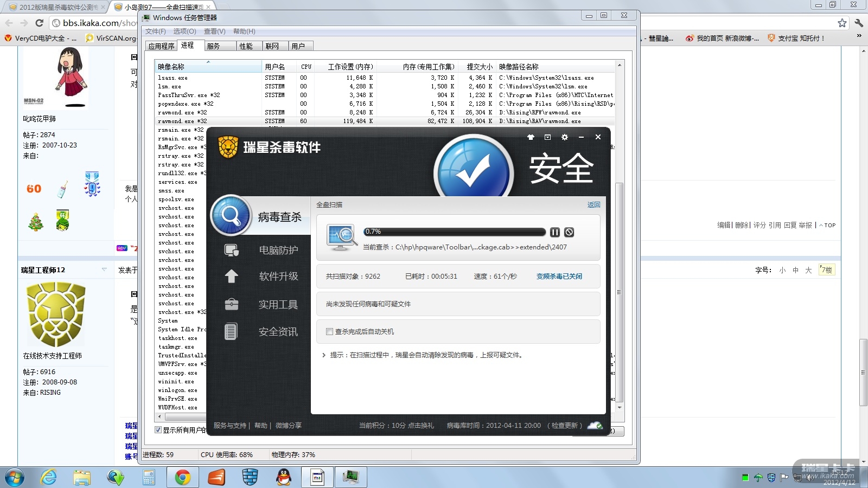Screen dimensions: 868x488
Task: Bookmark page with Chrome star icon
Action: (842, 23)
